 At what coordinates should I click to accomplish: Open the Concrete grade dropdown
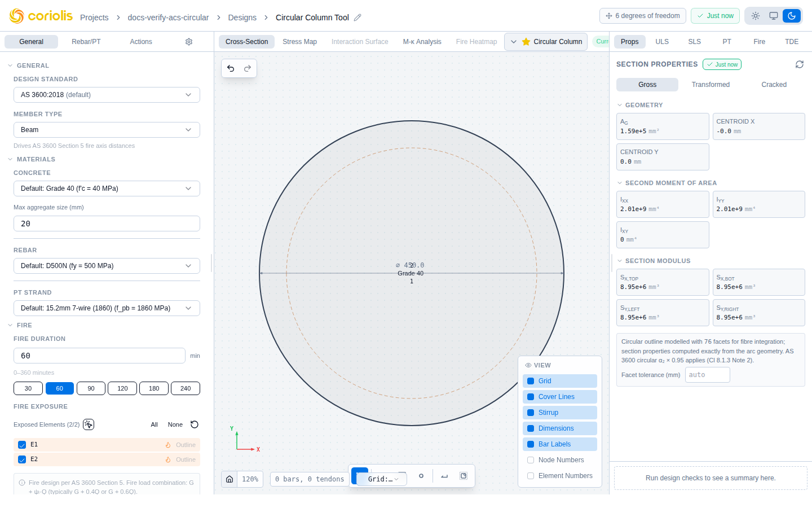(107, 189)
